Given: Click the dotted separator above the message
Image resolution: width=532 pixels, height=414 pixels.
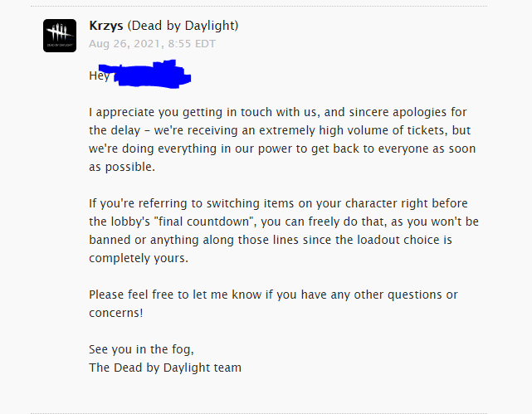Looking at the screenshot, I should point(259,6).
